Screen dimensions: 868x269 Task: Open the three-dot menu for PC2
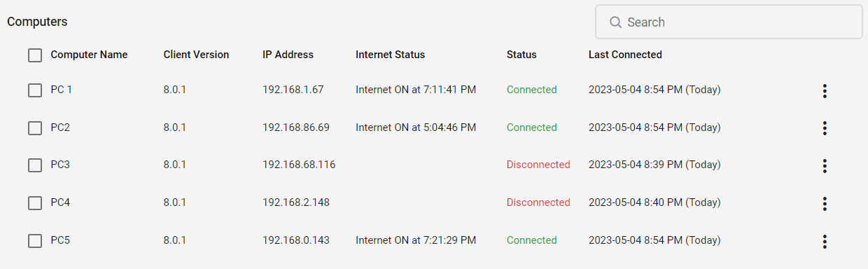pyautogui.click(x=825, y=128)
